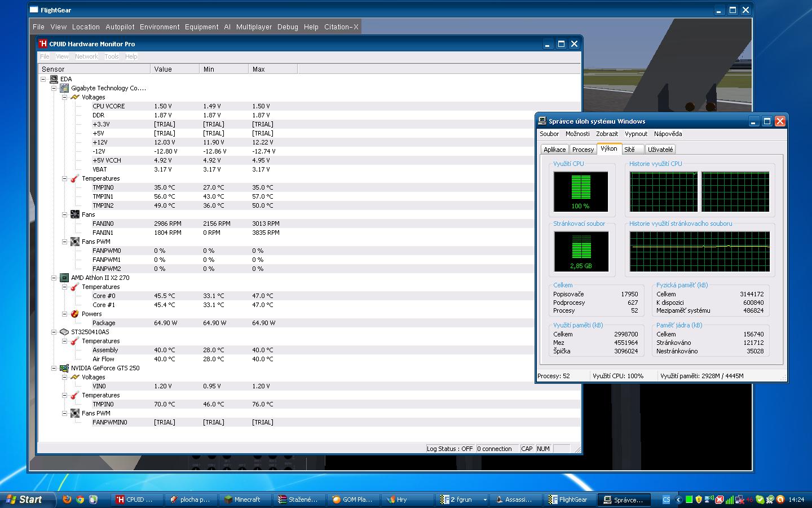Click the Sensor column header
Image resolution: width=812 pixels, height=508 pixels.
click(94, 69)
